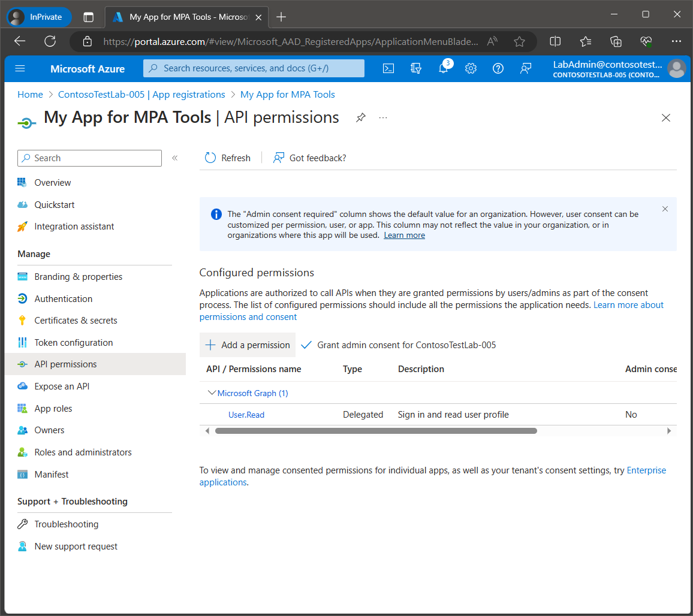Grant admin consent for ContosoTestLab-005
Image resolution: width=693 pixels, height=616 pixels.
398,345
